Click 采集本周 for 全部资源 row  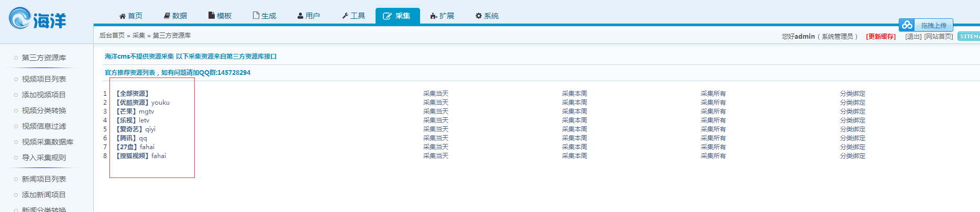[575, 94]
